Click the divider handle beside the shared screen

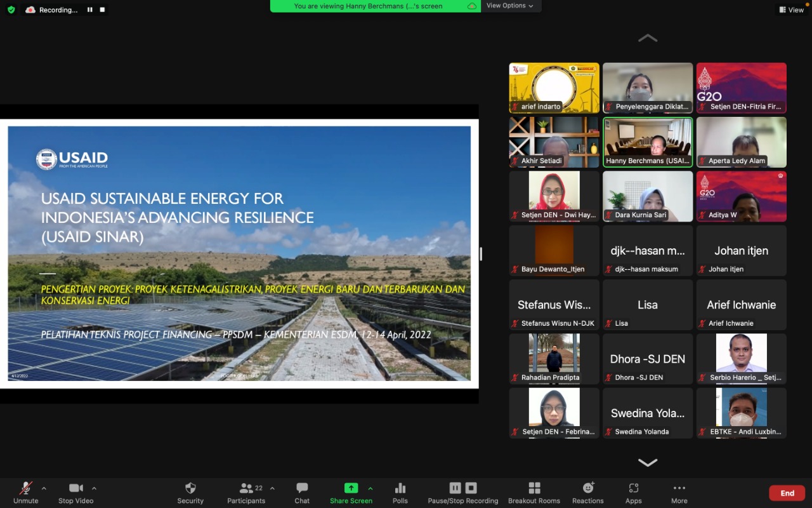481,254
